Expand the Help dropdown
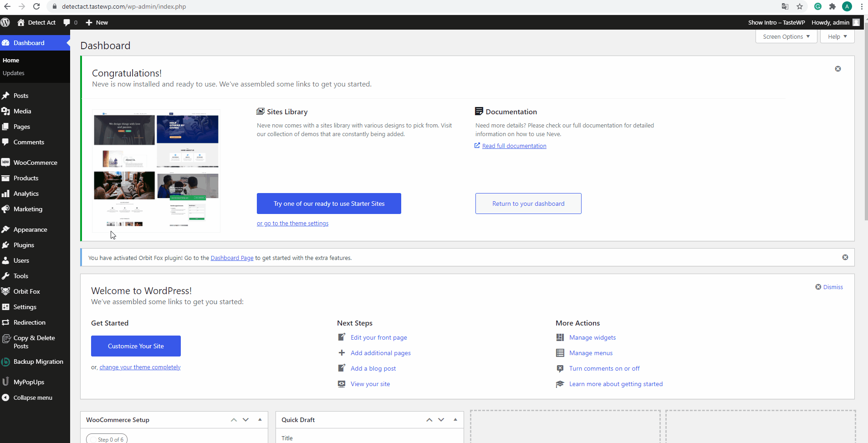This screenshot has height=443, width=868. [x=837, y=36]
